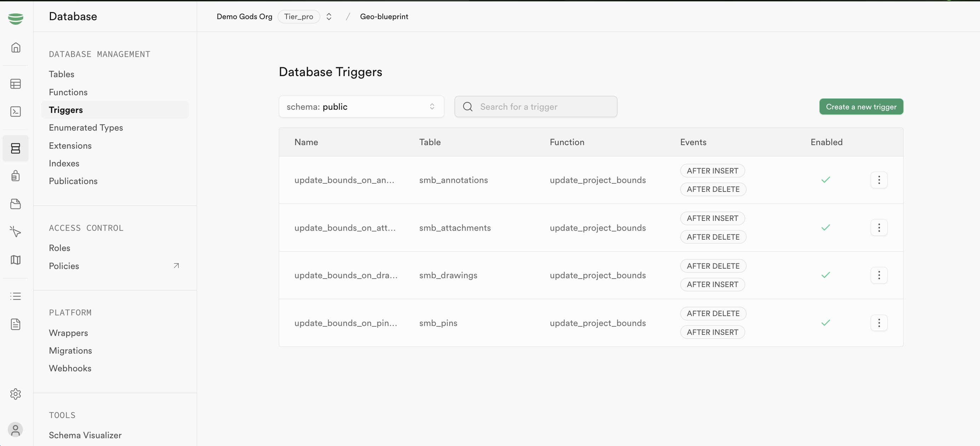Open Authentication lock icon in sidebar

click(x=16, y=176)
